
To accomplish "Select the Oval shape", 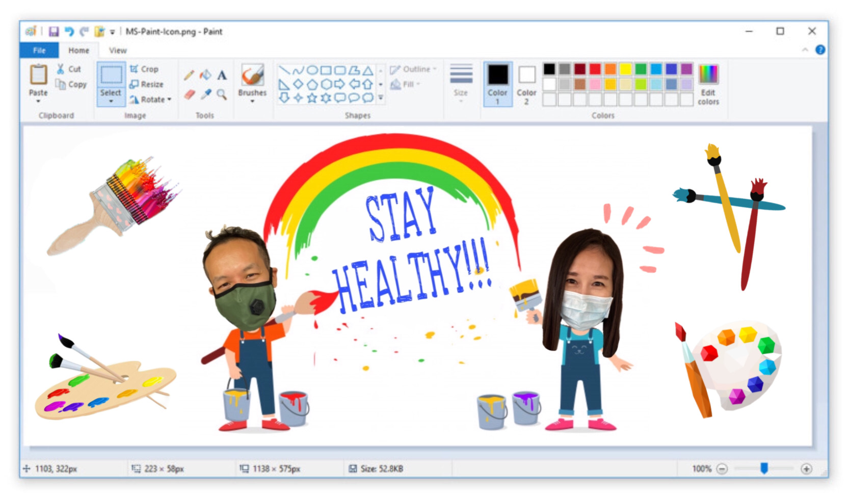I will coord(312,70).
